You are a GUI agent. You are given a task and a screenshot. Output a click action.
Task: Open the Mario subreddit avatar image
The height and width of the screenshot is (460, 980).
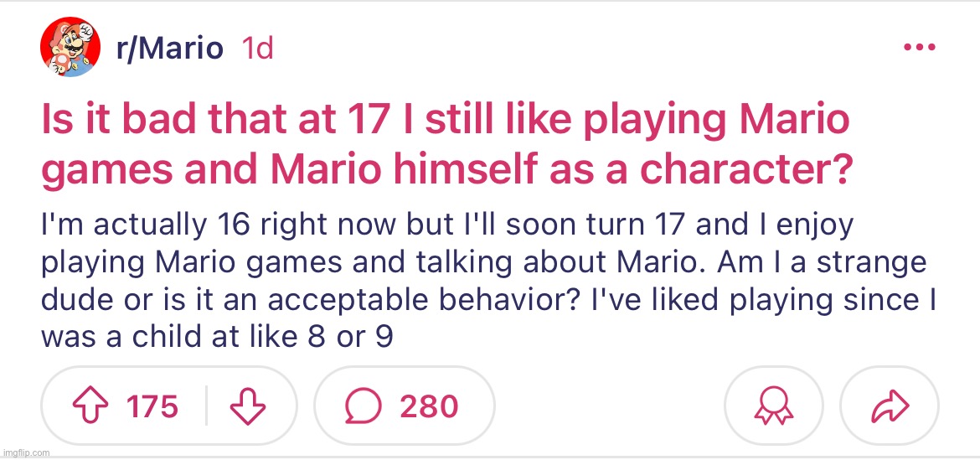pyautogui.click(x=70, y=47)
